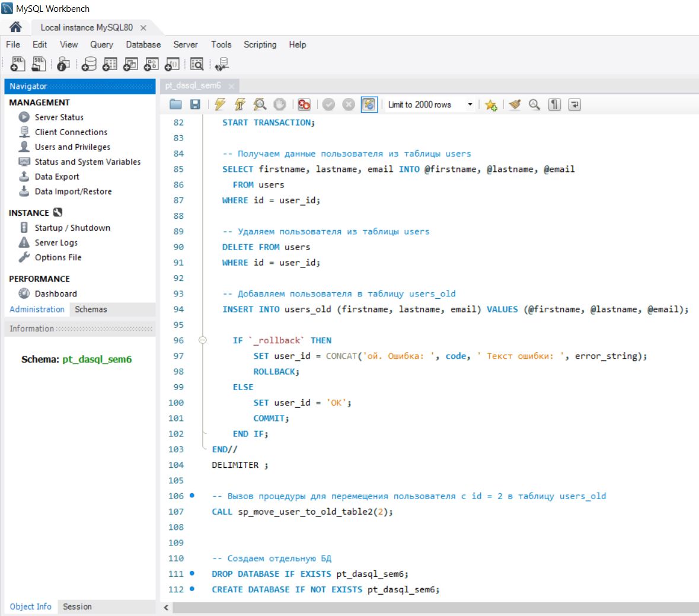Create a new schema on the server
699x616 pixels.
pyautogui.click(x=89, y=64)
